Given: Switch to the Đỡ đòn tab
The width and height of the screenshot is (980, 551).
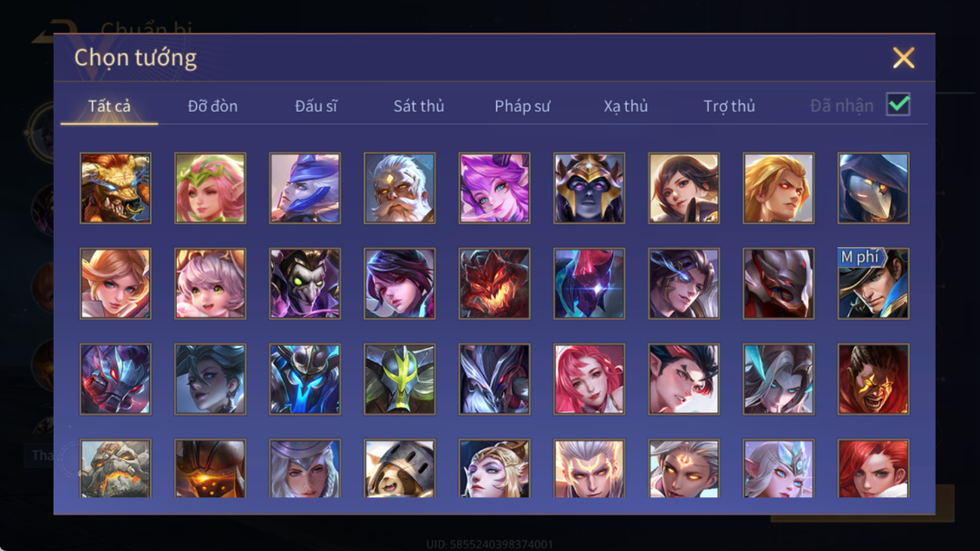Looking at the screenshot, I should (x=212, y=107).
